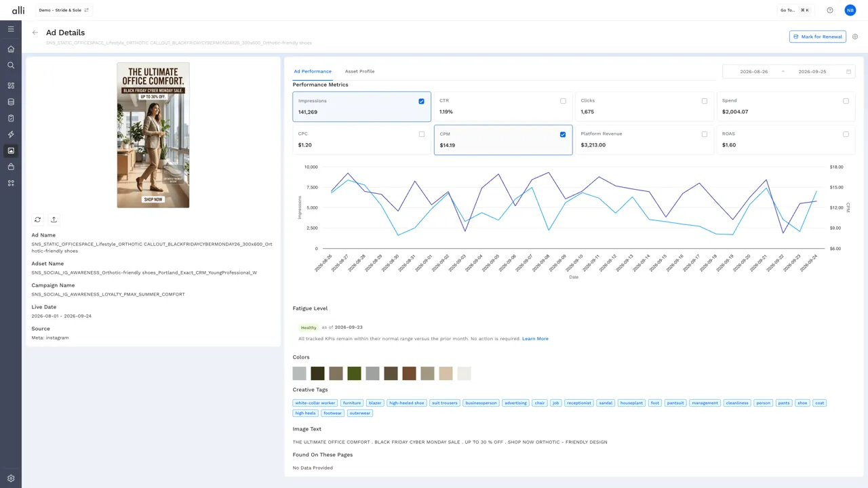Switch to the Ad Performance tab
868x488 pixels.
pyautogui.click(x=313, y=71)
